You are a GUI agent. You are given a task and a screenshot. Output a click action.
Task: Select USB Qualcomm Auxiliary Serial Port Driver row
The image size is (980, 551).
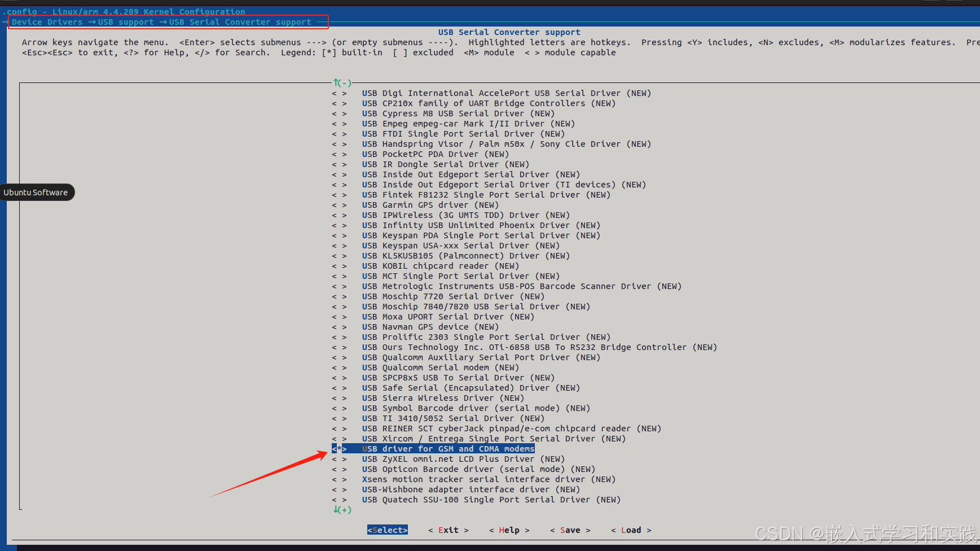point(466,357)
